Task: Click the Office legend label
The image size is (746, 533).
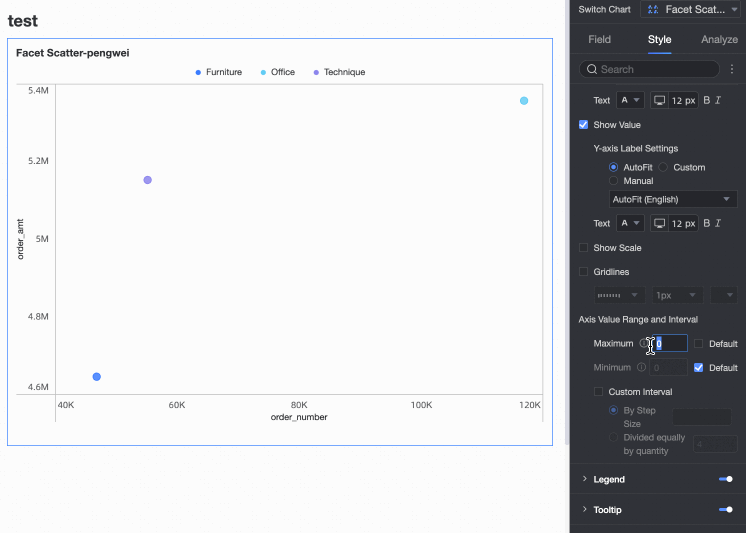Action: (283, 72)
